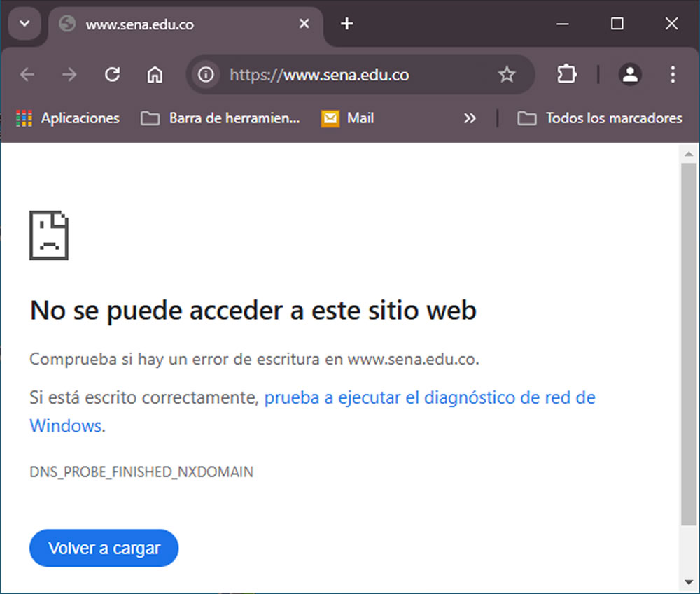The image size is (700, 594).
Task: Click the heading No se puede acceder
Action: [x=253, y=310]
